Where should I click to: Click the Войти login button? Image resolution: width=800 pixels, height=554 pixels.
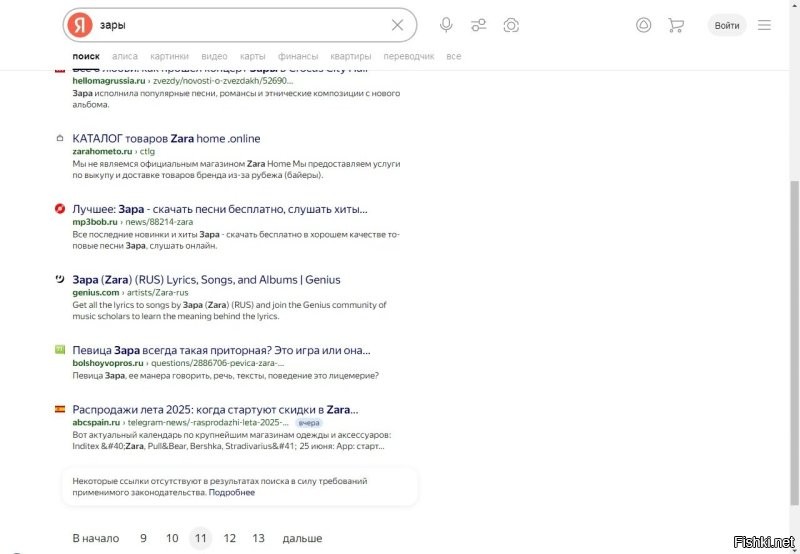pyautogui.click(x=727, y=26)
